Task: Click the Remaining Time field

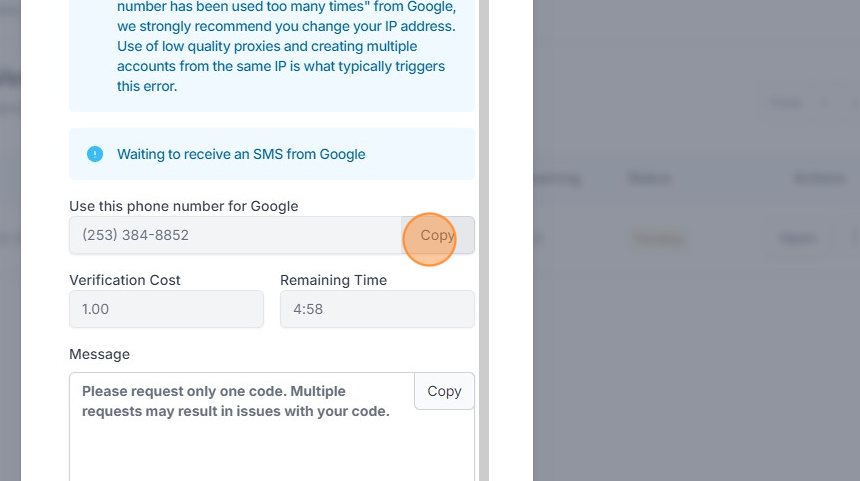Action: (377, 309)
